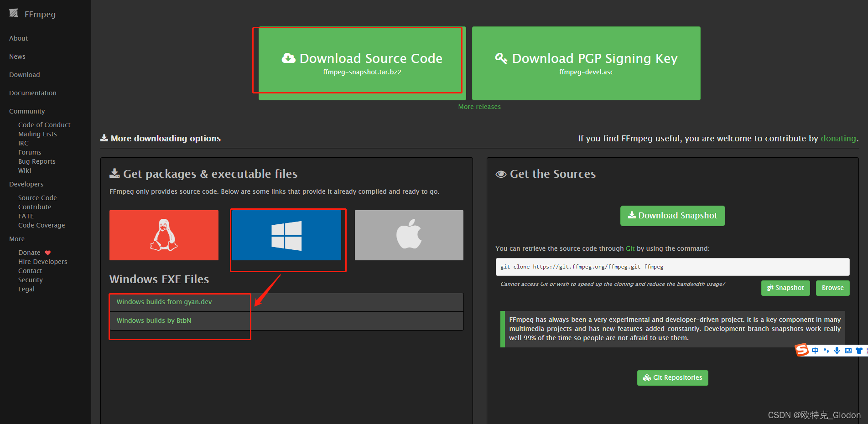Select the Windows logo packages tile
Screen dimensions: 868x424
click(286, 235)
